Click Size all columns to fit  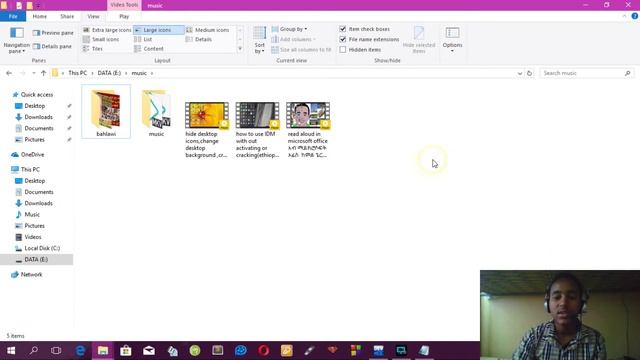(x=301, y=49)
